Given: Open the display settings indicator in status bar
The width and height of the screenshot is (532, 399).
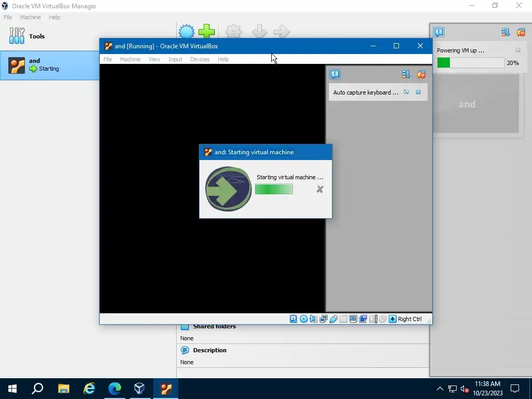Looking at the screenshot, I should (x=353, y=319).
